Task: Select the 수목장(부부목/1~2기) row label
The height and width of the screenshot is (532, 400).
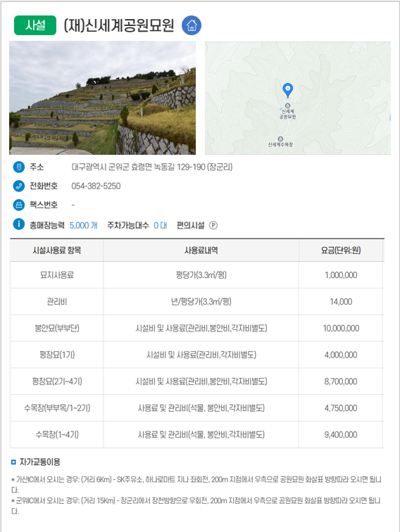Action: coord(57,408)
